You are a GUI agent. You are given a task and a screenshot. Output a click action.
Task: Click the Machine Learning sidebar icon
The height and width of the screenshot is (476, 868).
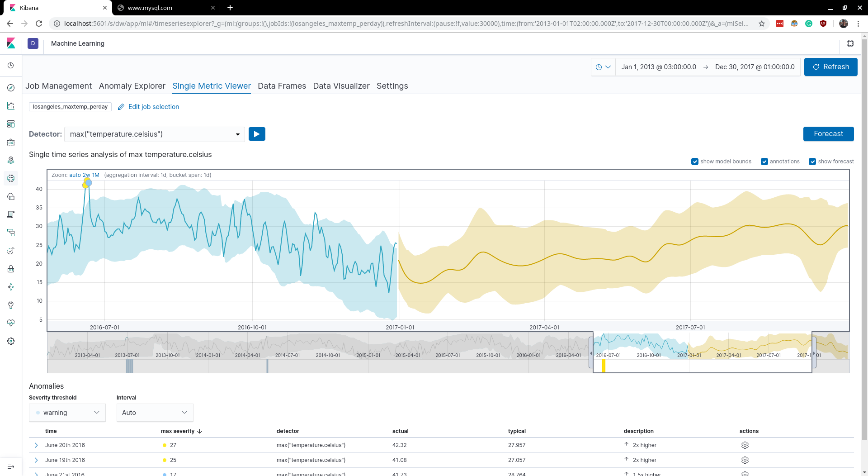point(11,178)
